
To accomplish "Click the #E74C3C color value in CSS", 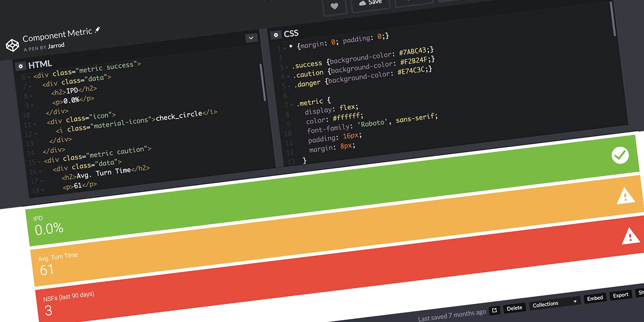I will coord(411,71).
